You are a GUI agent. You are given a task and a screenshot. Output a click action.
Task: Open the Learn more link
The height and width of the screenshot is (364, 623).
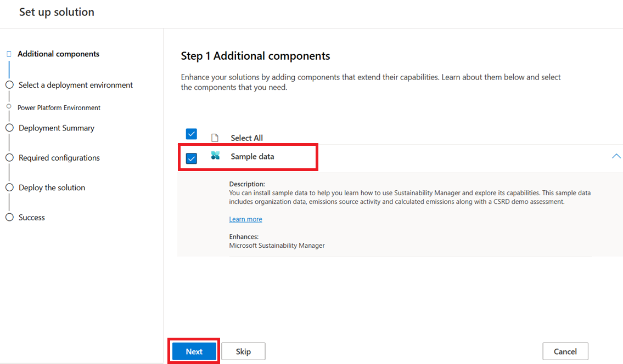pyautogui.click(x=245, y=219)
